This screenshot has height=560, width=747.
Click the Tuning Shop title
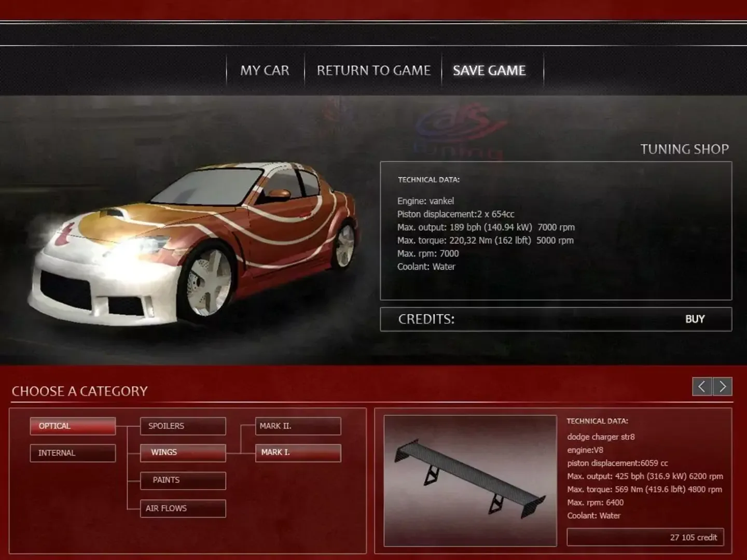click(684, 149)
